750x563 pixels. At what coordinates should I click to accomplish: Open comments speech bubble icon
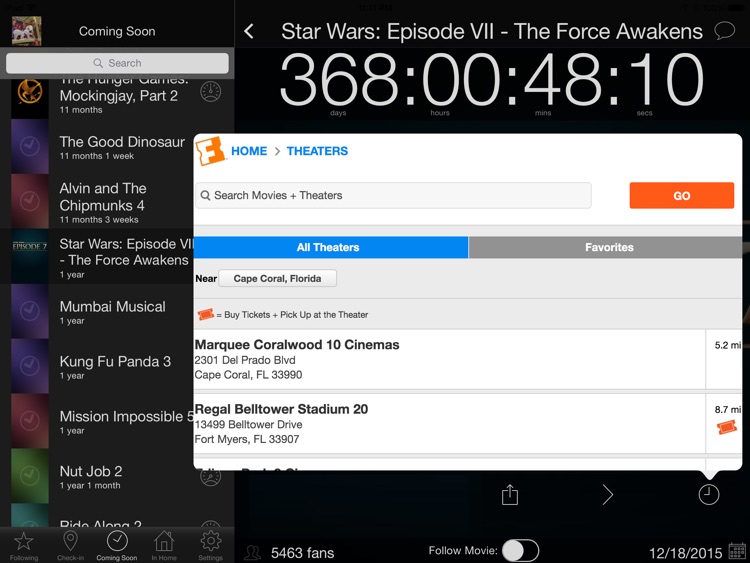[724, 31]
